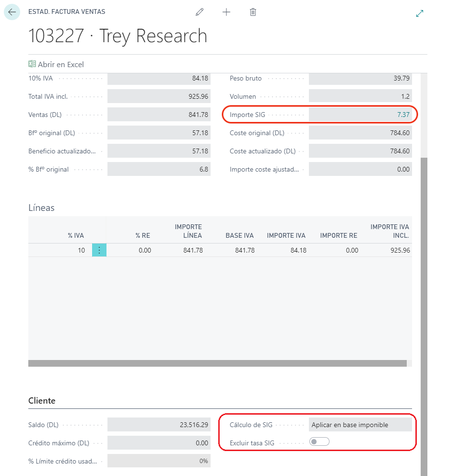Click the trash delete icon
Image resolution: width=460 pixels, height=476 pixels.
(253, 12)
